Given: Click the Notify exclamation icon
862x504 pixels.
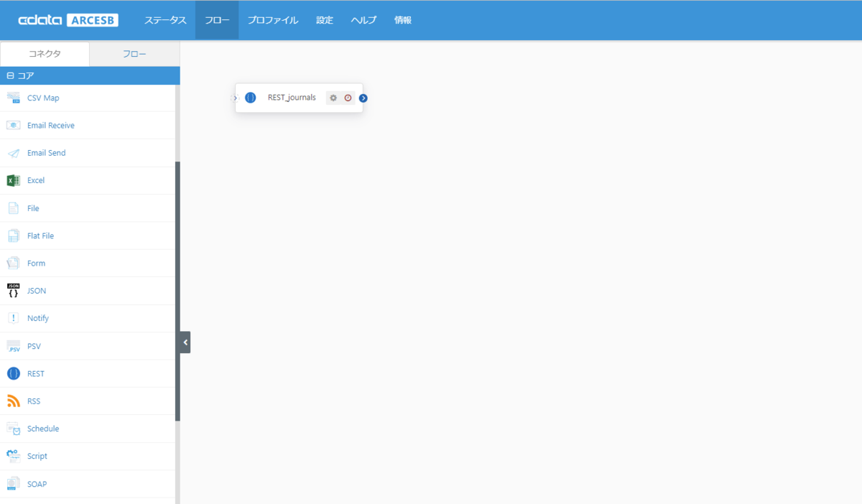Looking at the screenshot, I should click(x=13, y=318).
